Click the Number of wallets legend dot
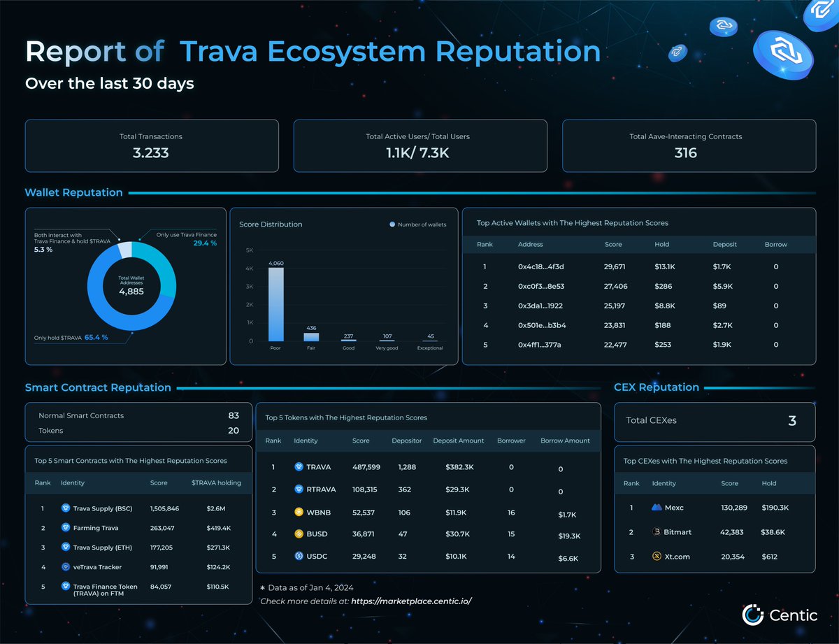The image size is (839, 644). tap(392, 224)
